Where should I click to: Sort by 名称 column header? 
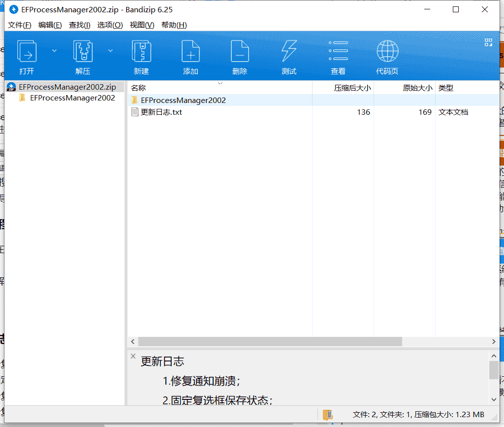[x=220, y=88]
